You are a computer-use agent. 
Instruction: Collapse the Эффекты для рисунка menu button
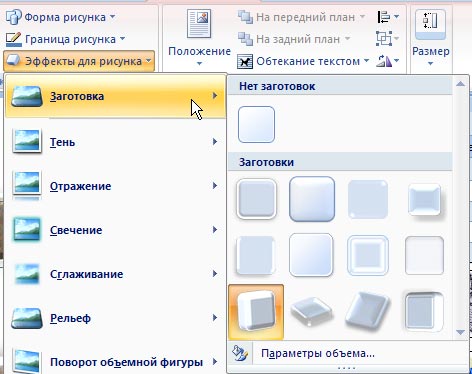79,61
